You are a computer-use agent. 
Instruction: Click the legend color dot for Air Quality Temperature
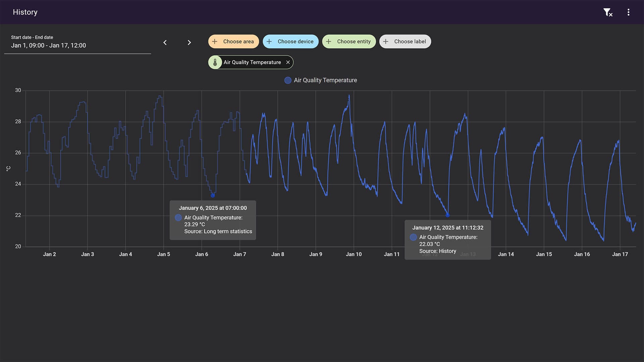coord(287,80)
